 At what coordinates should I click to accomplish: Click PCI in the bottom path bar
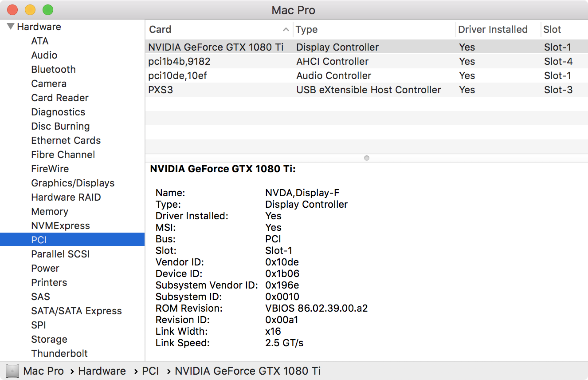pos(150,371)
